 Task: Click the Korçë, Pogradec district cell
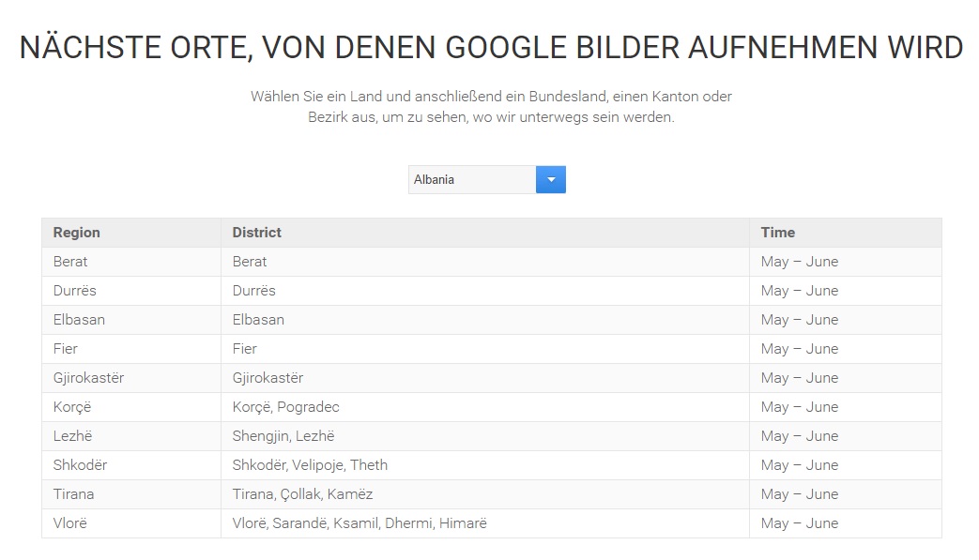(x=286, y=407)
